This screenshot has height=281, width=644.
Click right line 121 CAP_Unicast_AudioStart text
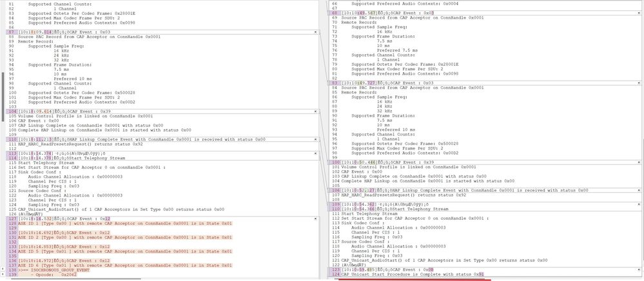click(444, 260)
